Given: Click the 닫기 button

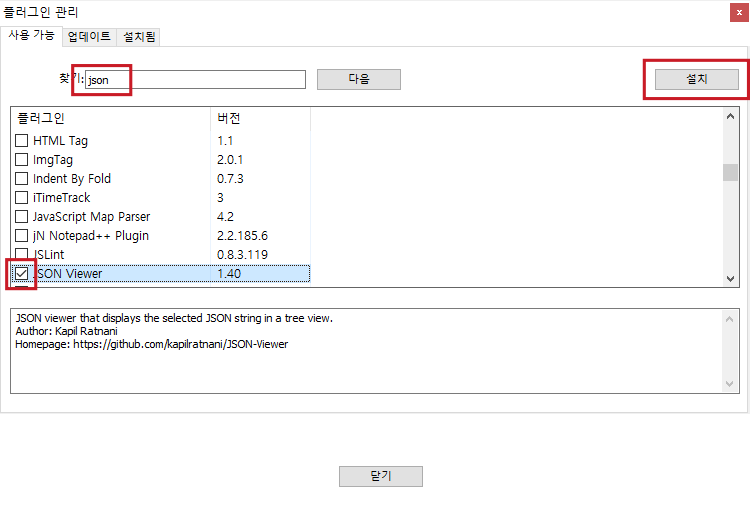Looking at the screenshot, I should pos(381,476).
